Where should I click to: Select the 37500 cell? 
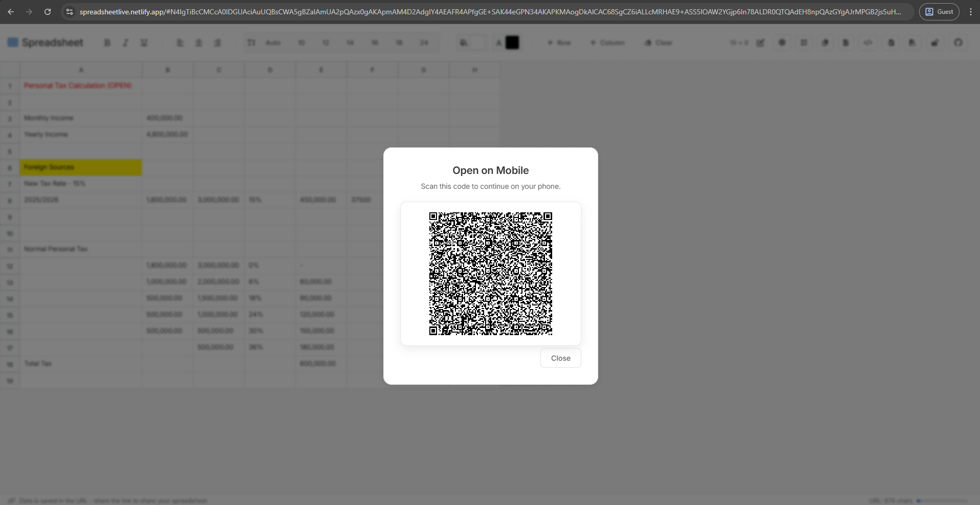[x=365, y=200]
